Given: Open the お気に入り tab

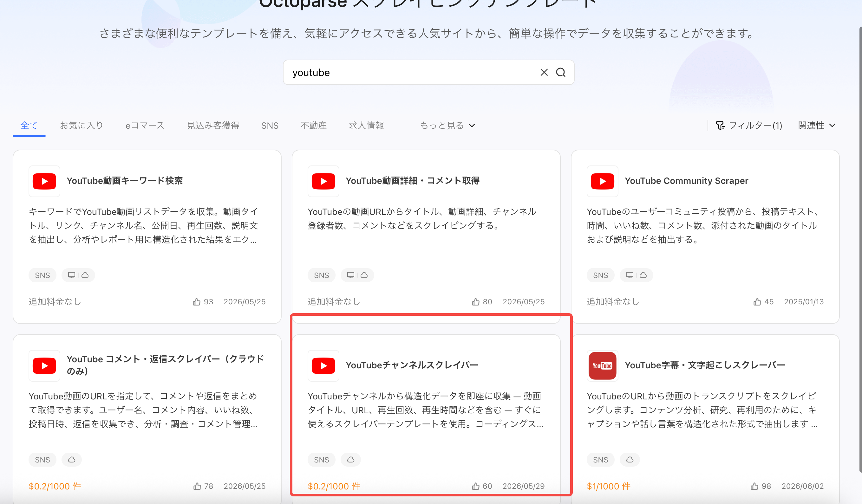Looking at the screenshot, I should pyautogui.click(x=82, y=126).
